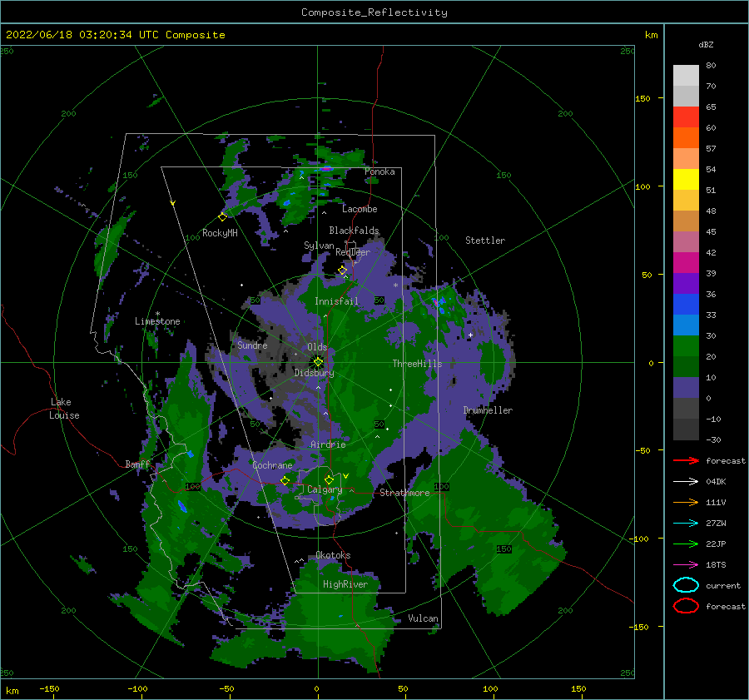
Task: Click the cyan current ellipse icon
Action: 686,585
